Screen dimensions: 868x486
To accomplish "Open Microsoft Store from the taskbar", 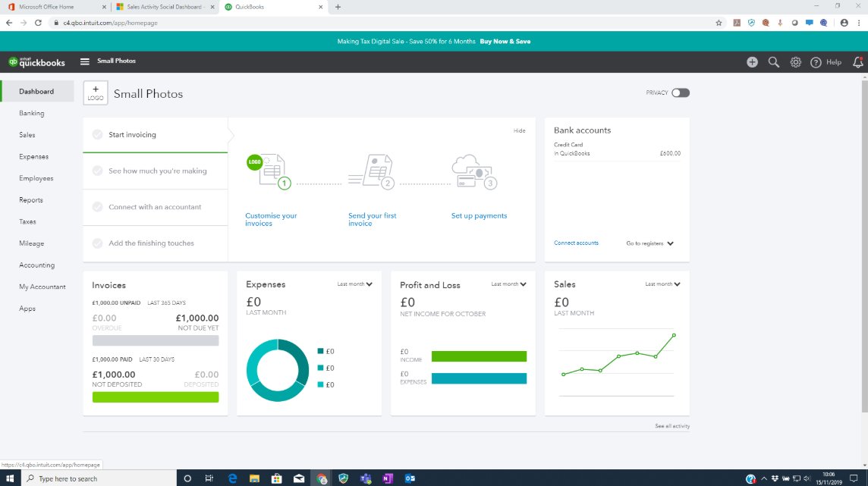I will pos(277,478).
